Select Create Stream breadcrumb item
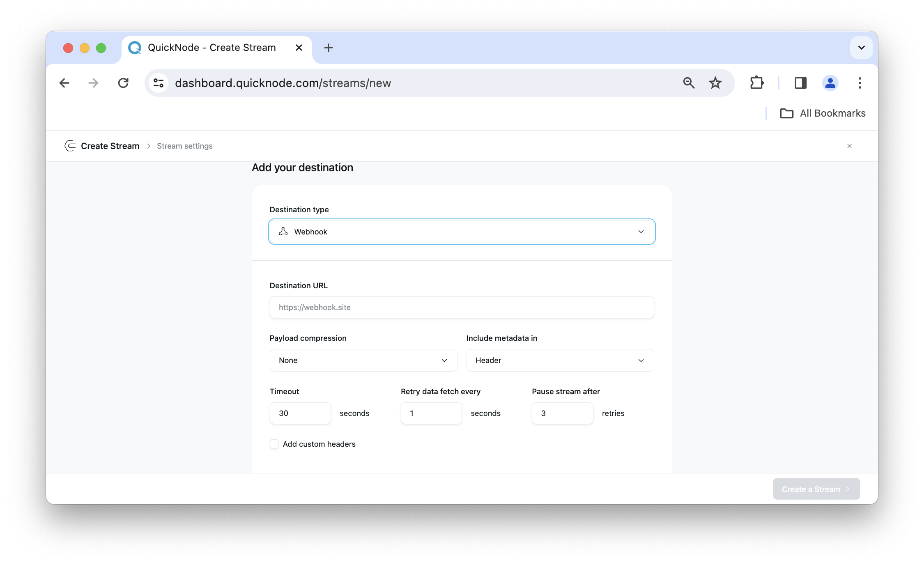This screenshot has width=924, height=565. [110, 146]
